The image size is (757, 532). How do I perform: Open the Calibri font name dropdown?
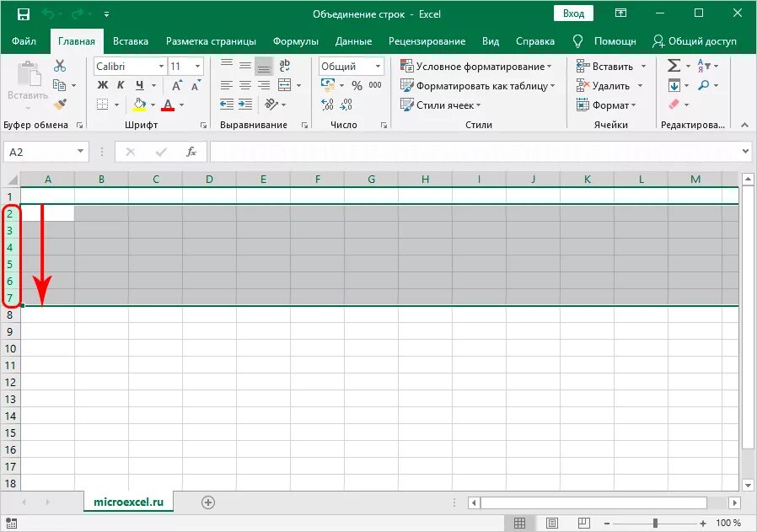[161, 66]
